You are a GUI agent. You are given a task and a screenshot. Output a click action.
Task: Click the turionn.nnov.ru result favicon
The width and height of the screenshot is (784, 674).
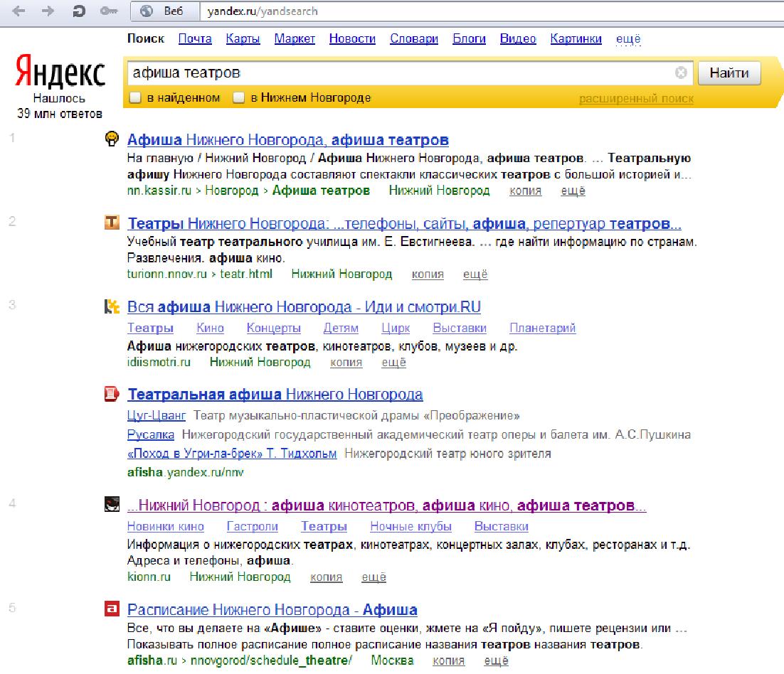tap(112, 224)
